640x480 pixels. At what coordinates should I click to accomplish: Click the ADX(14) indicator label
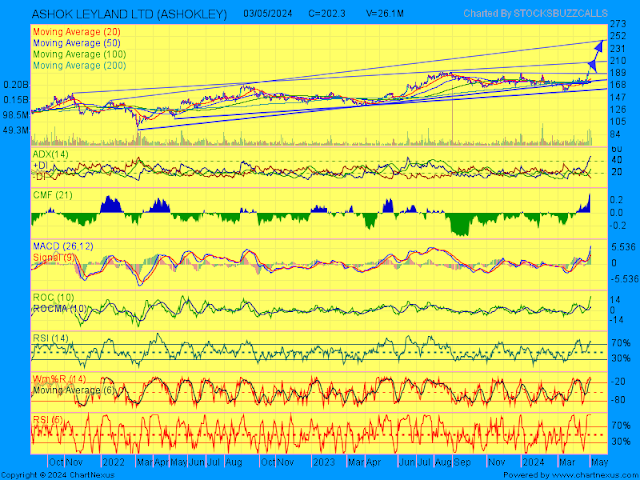51,154
